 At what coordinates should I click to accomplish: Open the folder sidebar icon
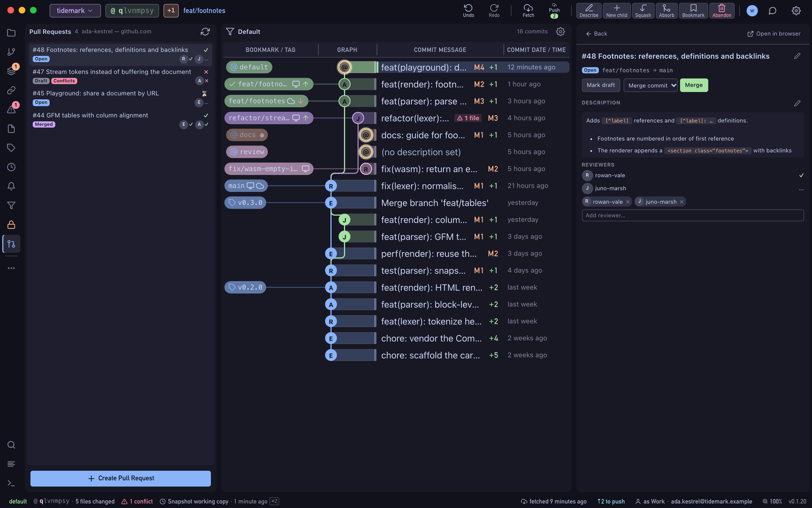pyautogui.click(x=11, y=32)
